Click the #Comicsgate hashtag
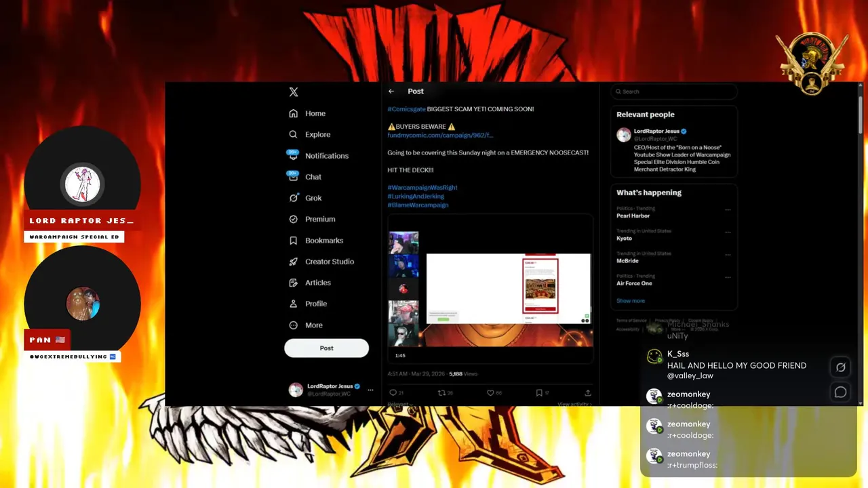This screenshot has height=488, width=868. point(406,109)
